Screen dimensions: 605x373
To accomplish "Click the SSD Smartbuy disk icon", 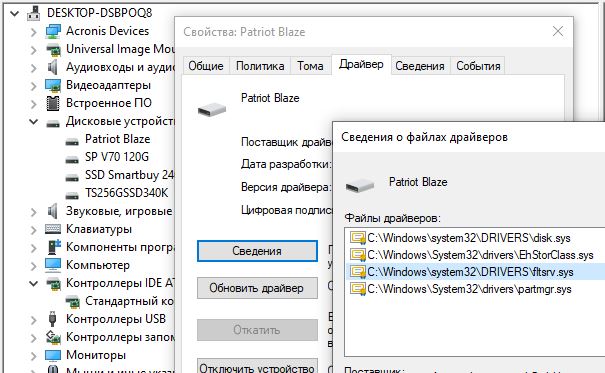I will coord(72,178).
